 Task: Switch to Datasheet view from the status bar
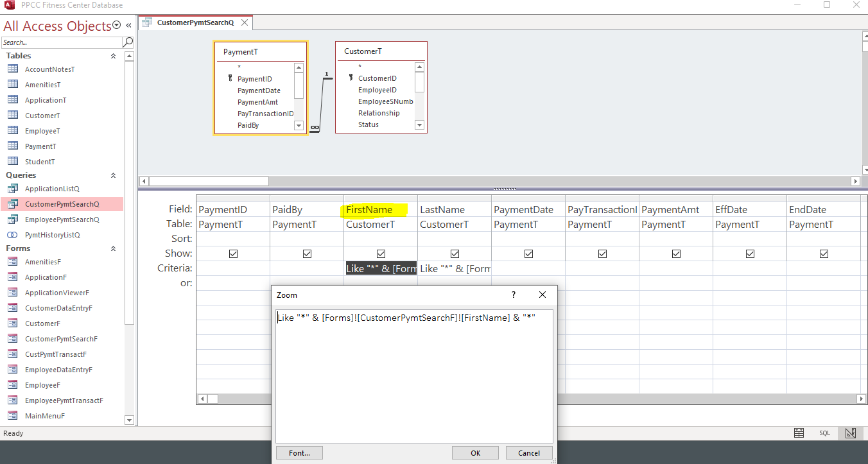tap(799, 433)
